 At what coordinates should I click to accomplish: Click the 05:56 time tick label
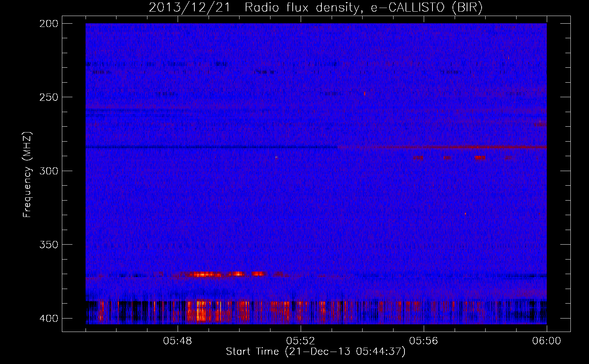424,341
